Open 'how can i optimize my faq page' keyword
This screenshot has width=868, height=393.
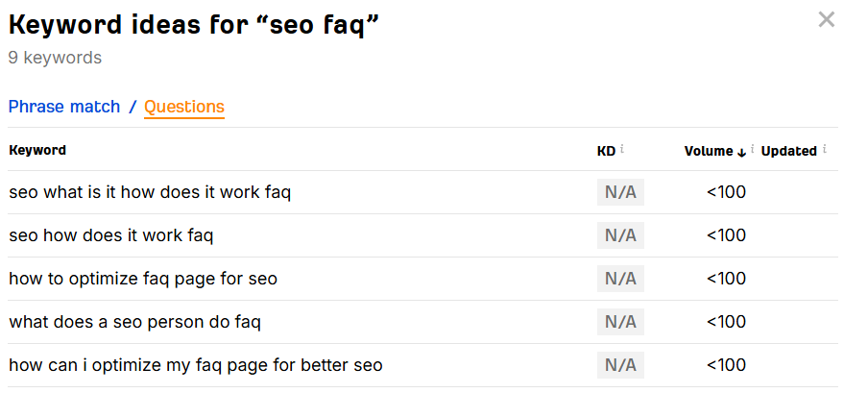coord(196,365)
